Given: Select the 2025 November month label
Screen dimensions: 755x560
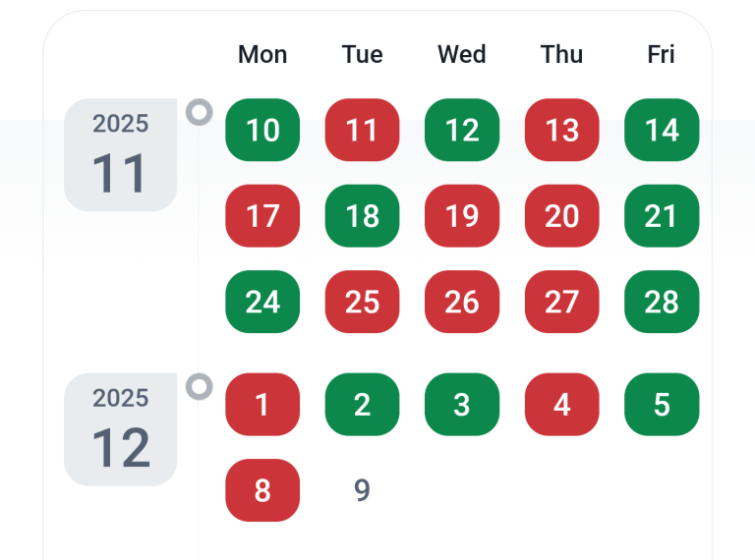Looking at the screenshot, I should click(120, 155).
